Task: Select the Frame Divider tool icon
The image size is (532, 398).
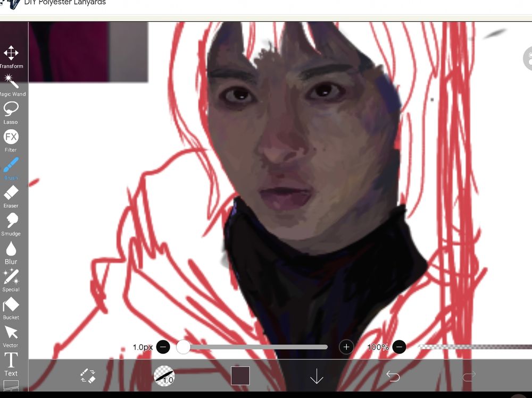Action: coord(11,386)
